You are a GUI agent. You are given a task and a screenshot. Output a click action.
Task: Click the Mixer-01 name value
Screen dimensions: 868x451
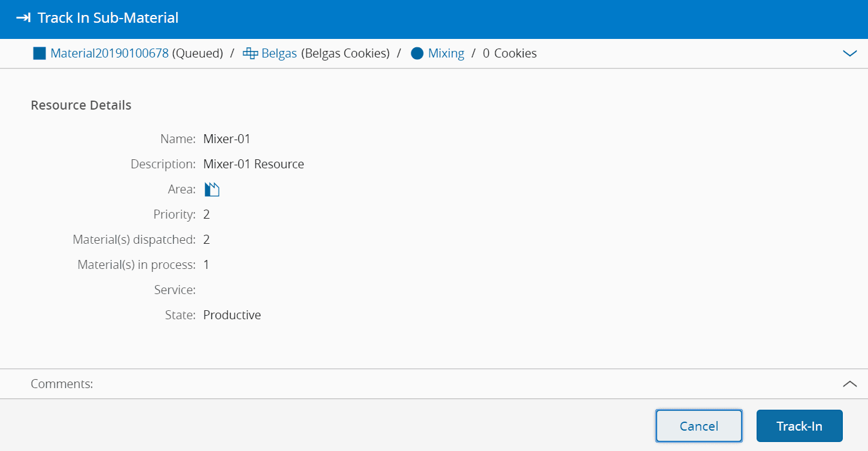tap(226, 139)
